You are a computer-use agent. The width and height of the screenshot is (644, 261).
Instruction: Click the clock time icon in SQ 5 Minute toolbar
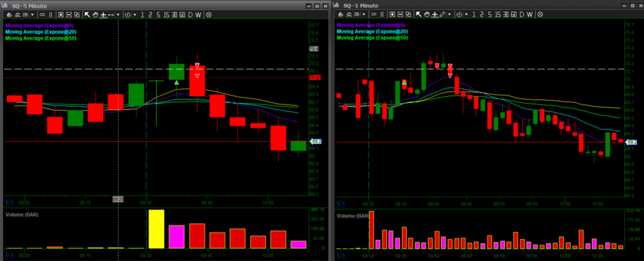point(128,15)
